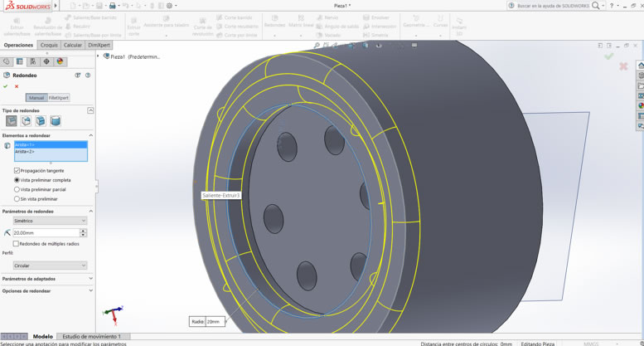The height and width of the screenshot is (346, 644).
Task: Click the Pieza1 (Predetermin.. tree item
Action: tap(132, 56)
